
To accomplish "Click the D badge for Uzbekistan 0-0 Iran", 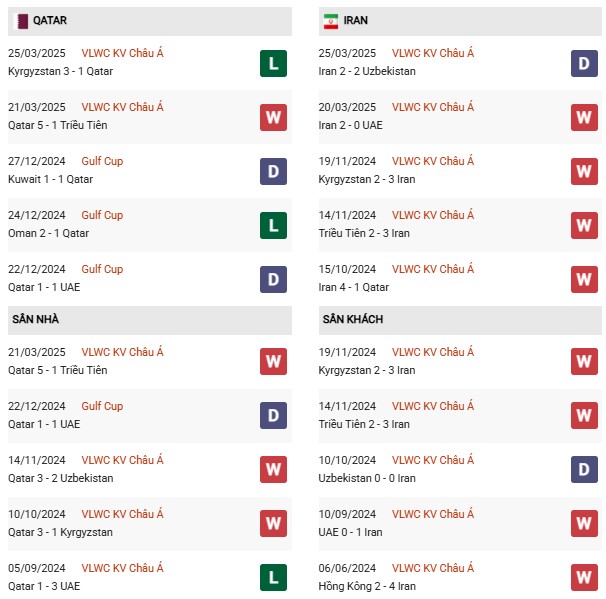I will coord(584,470).
